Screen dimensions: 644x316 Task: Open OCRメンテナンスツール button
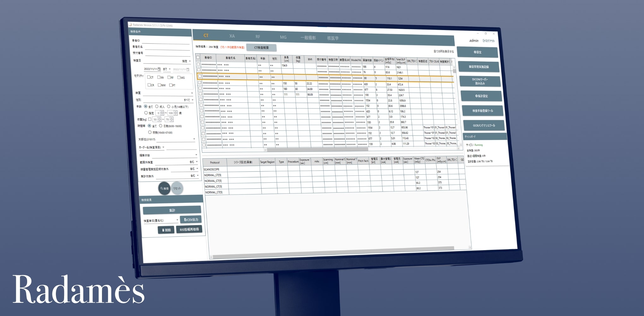point(484,125)
